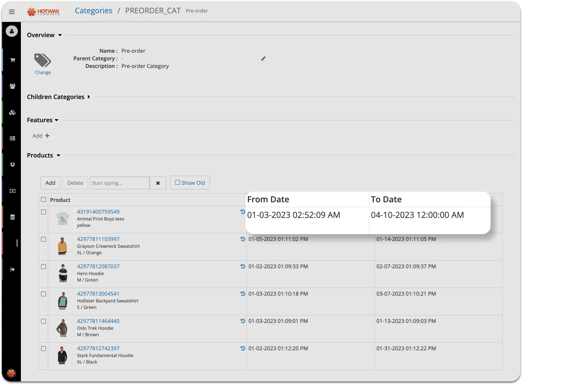Open the money bill sidebar icon
The height and width of the screenshot is (392, 563).
tap(13, 191)
